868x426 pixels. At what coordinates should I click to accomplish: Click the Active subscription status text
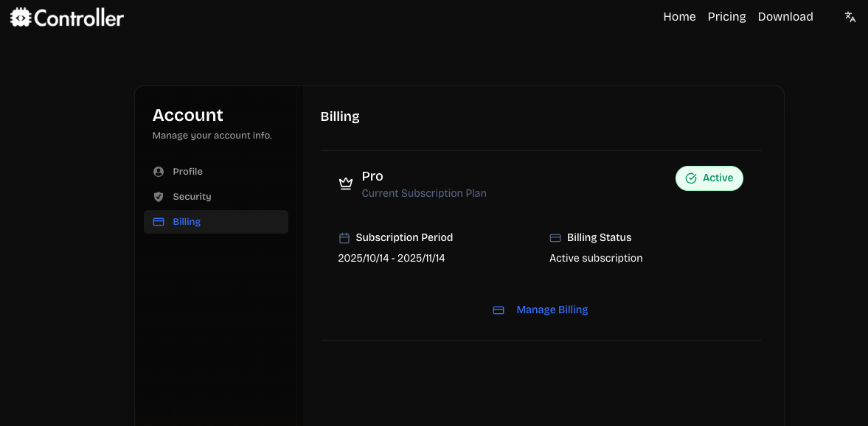(x=595, y=259)
